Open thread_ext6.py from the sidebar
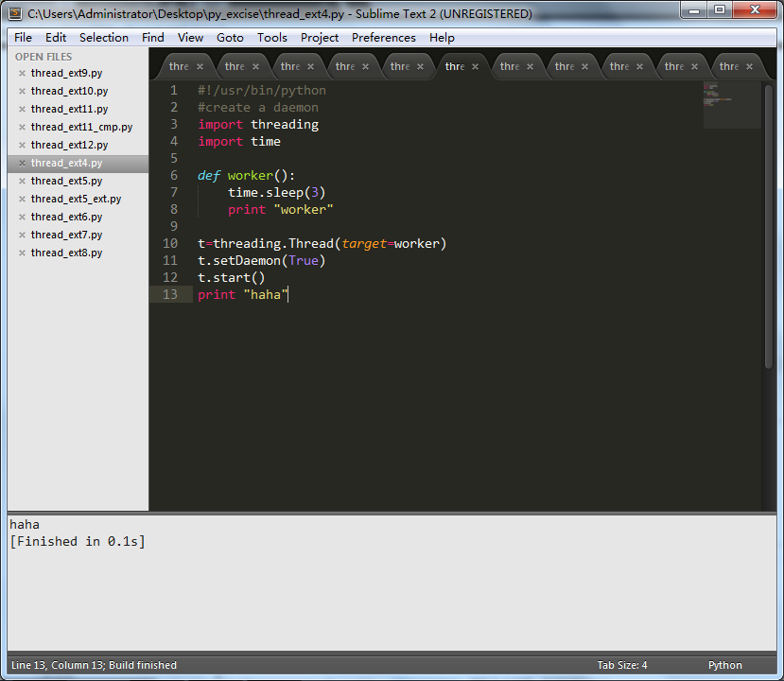 coord(66,218)
